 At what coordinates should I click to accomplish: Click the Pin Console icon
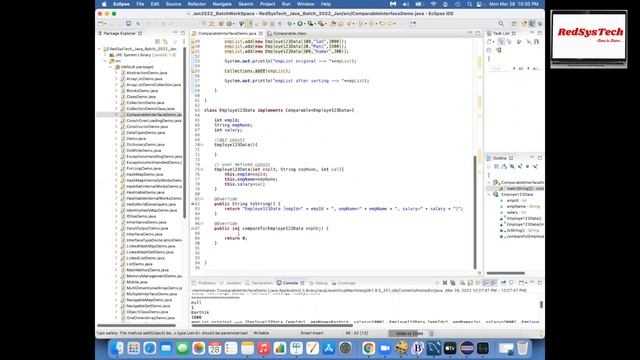(x=503, y=283)
